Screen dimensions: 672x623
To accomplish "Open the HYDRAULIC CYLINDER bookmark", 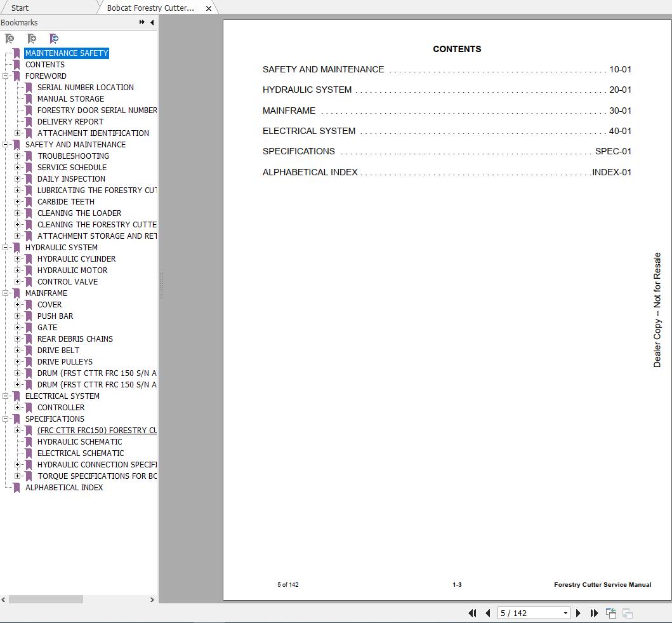I will [x=76, y=259].
